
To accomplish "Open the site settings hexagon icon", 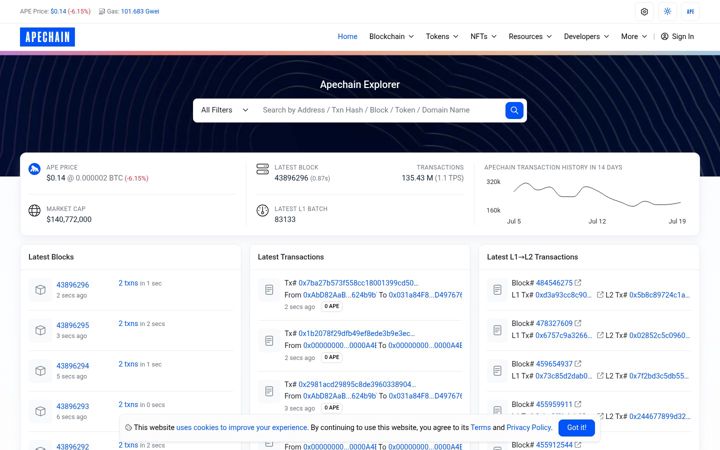I will coord(644,11).
